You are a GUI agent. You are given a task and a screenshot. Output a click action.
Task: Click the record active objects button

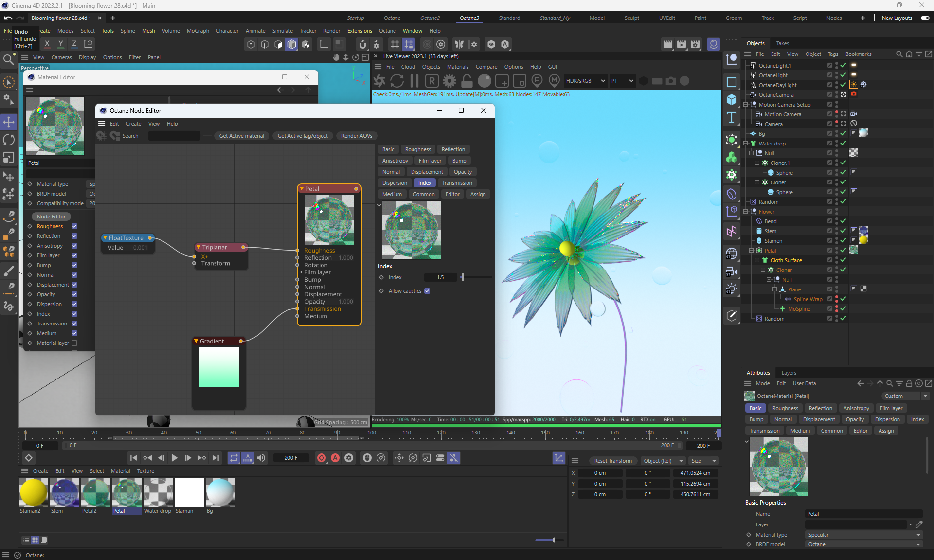click(x=322, y=458)
